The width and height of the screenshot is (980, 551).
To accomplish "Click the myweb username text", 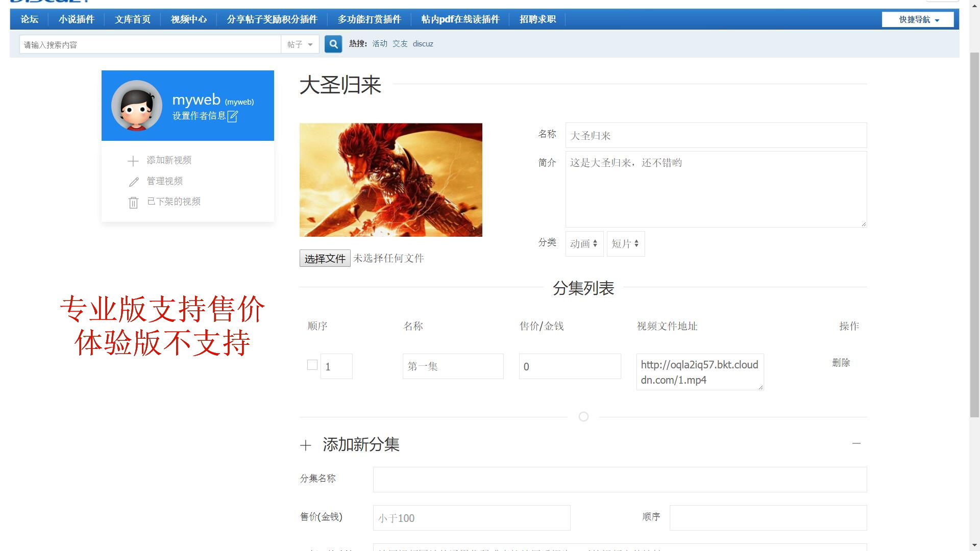I will (196, 99).
